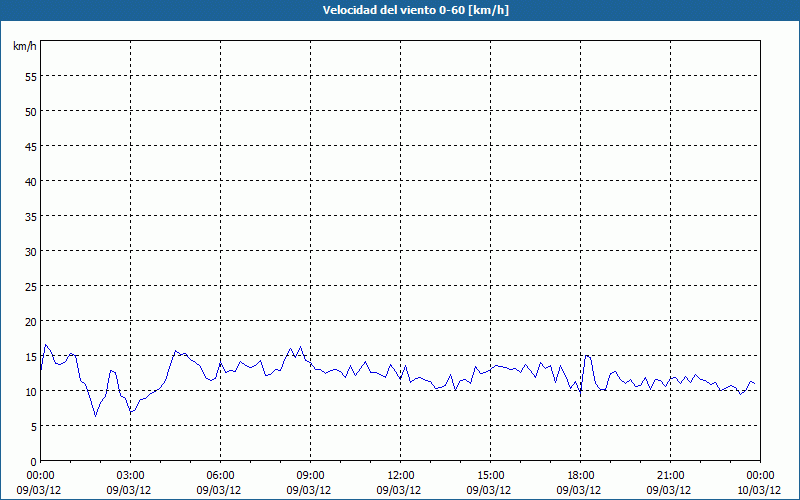Image resolution: width=800 pixels, height=500 pixels.
Task: Click the 30 value on the y-axis
Action: [31, 252]
